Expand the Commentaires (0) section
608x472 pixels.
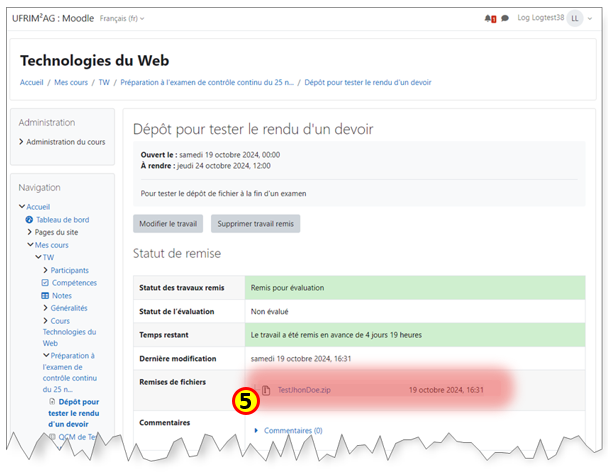(288, 430)
